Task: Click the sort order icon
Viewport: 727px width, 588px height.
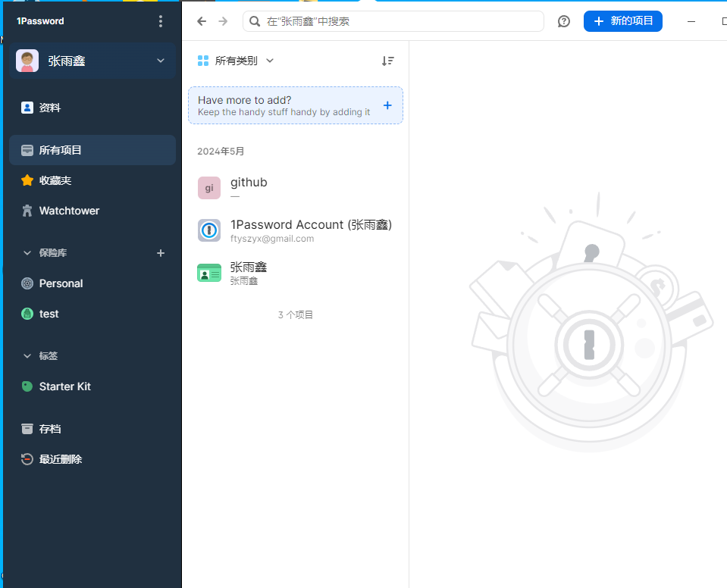Action: [387, 61]
